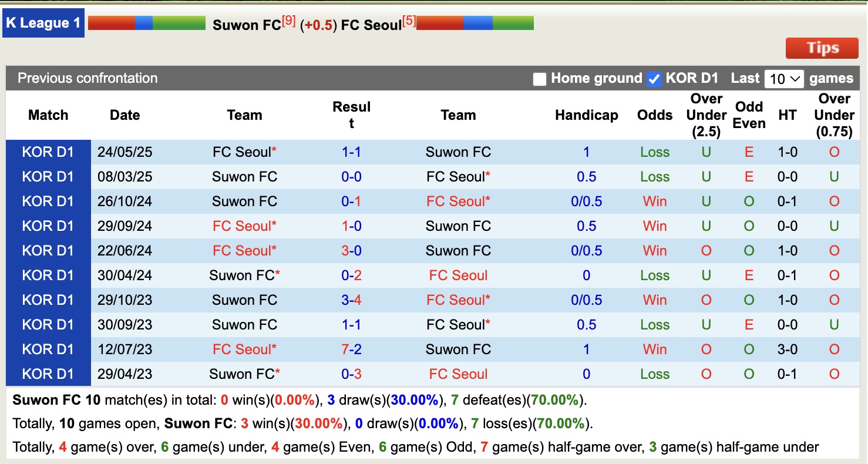868x464 pixels.
Task: Click the Suwon FC club color bar
Action: point(146,22)
